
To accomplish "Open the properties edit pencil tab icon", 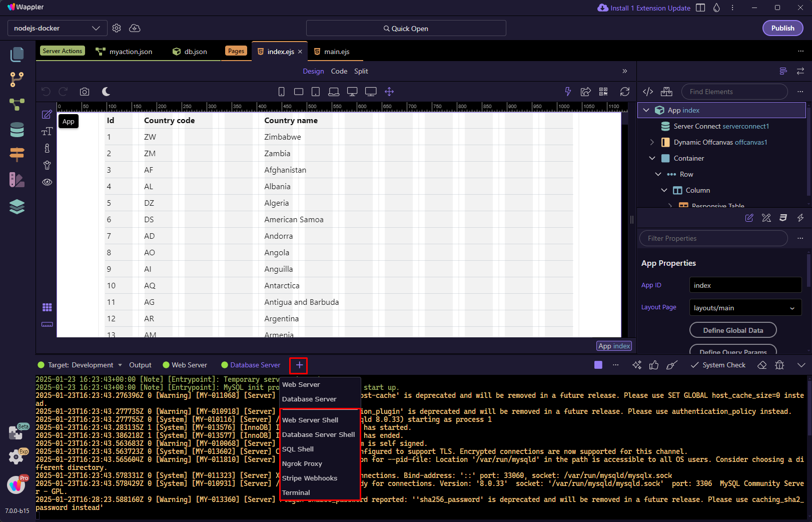I will click(749, 218).
